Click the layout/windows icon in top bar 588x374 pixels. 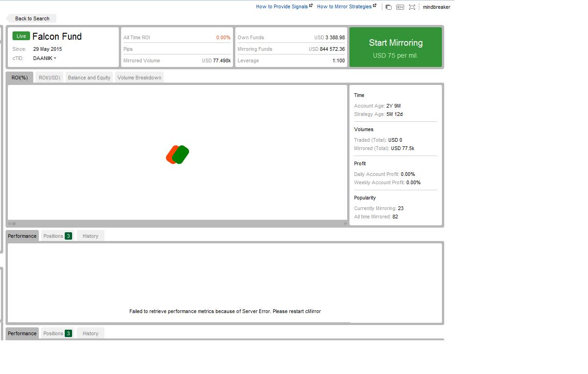click(x=388, y=7)
